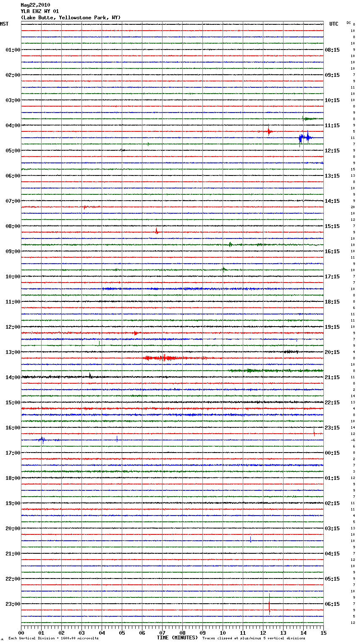Click the 12:15 UTC time label
This screenshot has height=644, width=357.
(332, 151)
